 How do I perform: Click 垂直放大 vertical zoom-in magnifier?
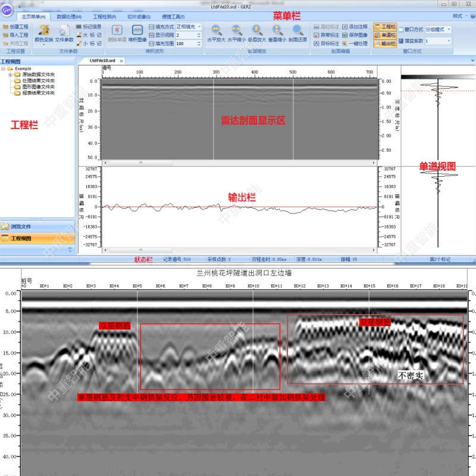257,30
